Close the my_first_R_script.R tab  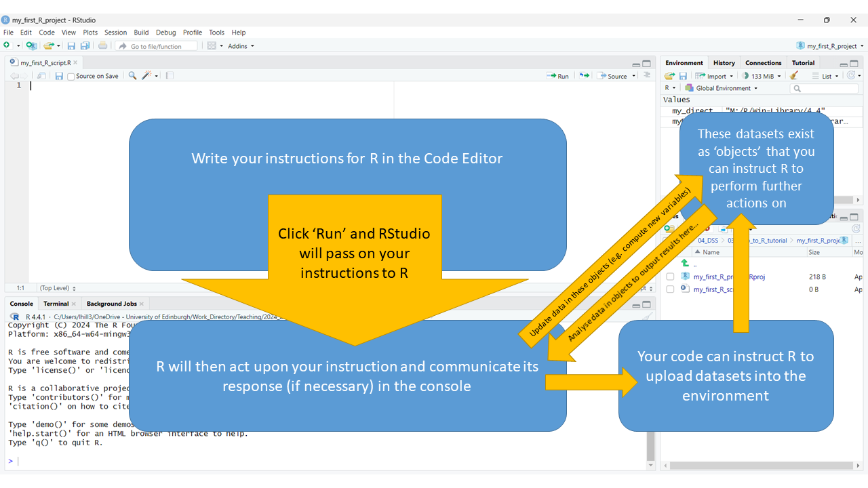[x=75, y=62]
